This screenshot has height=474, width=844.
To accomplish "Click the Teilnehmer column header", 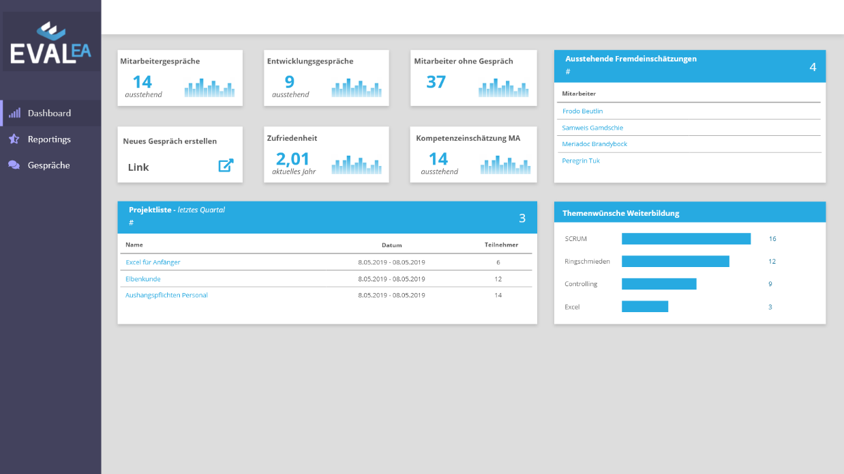I will [x=501, y=244].
